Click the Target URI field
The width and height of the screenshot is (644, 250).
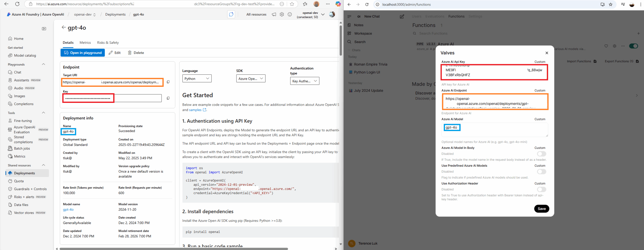(113, 82)
